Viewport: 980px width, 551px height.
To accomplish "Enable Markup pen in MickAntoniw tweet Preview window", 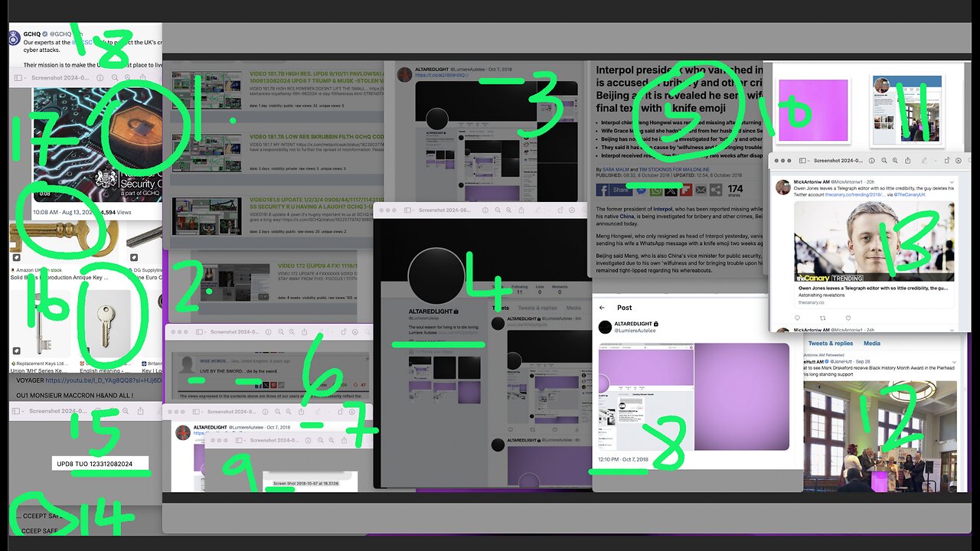I will (924, 161).
